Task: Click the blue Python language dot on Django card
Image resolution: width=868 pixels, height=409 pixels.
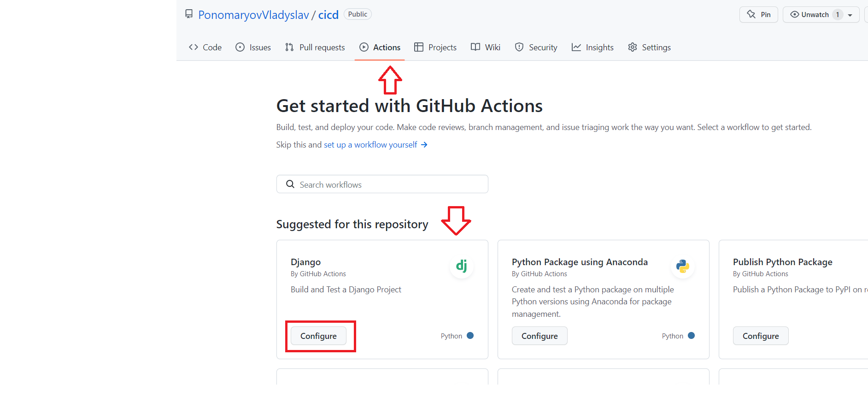Action: (x=470, y=336)
